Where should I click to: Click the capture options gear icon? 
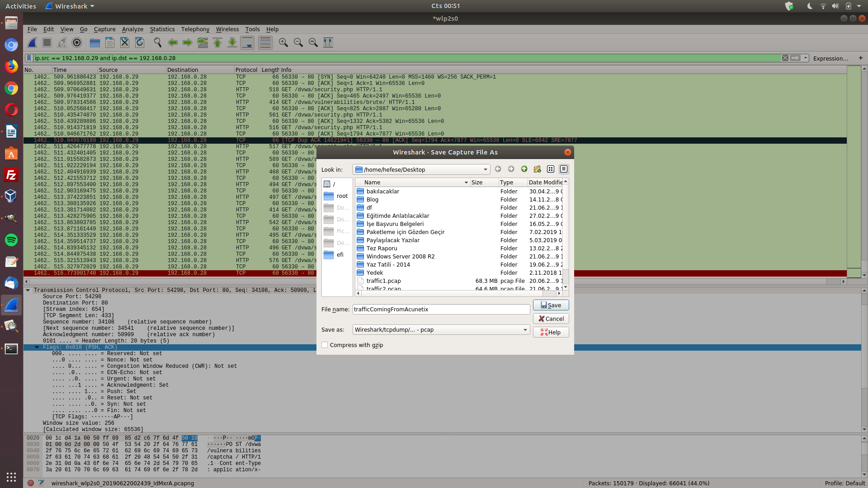point(77,42)
